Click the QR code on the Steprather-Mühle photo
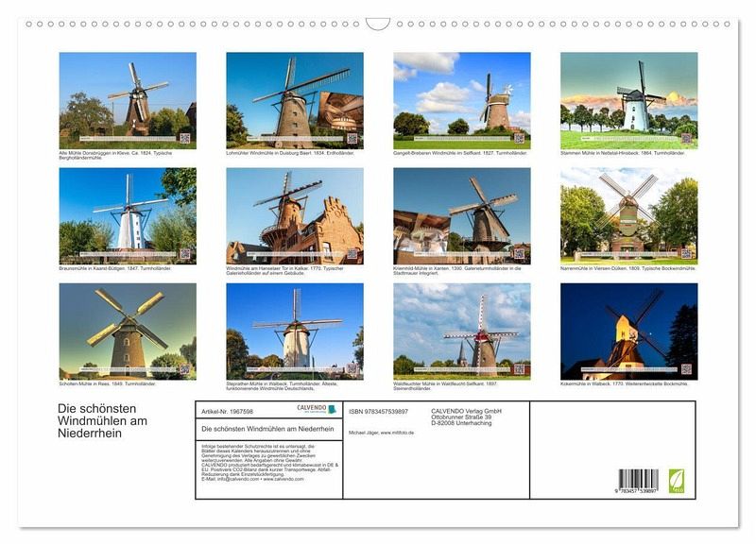The image size is (756, 545). [x=352, y=369]
